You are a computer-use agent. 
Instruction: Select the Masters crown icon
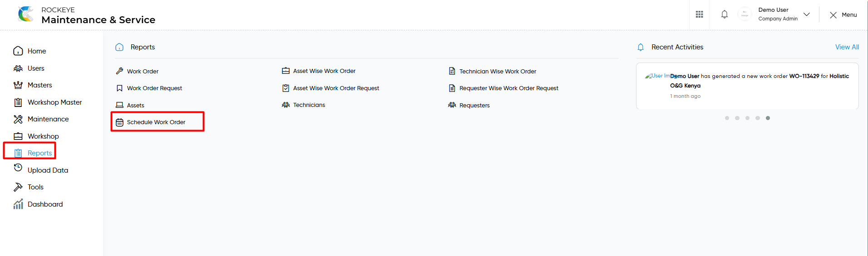tap(18, 85)
